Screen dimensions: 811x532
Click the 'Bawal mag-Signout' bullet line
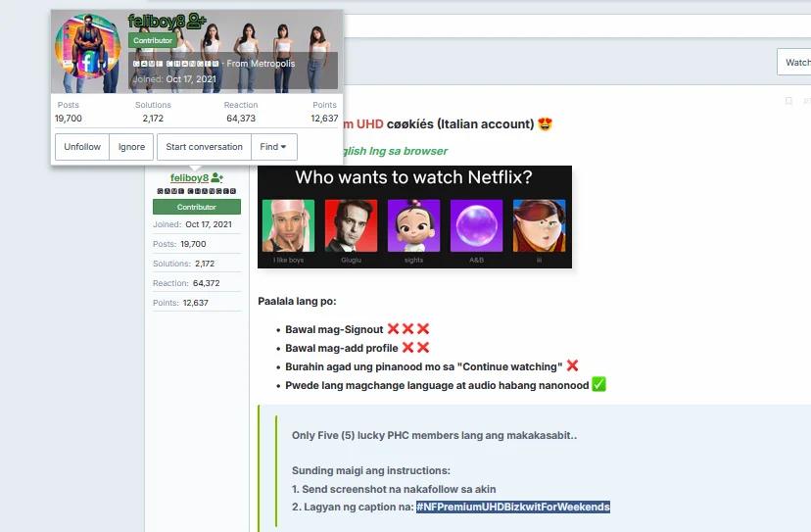pyautogui.click(x=358, y=329)
